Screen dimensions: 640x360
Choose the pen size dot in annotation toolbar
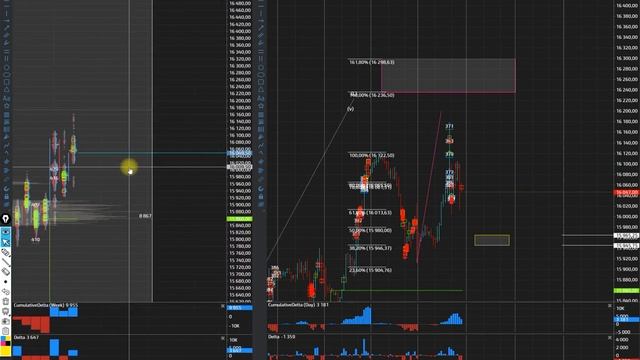pyautogui.click(x=5, y=282)
